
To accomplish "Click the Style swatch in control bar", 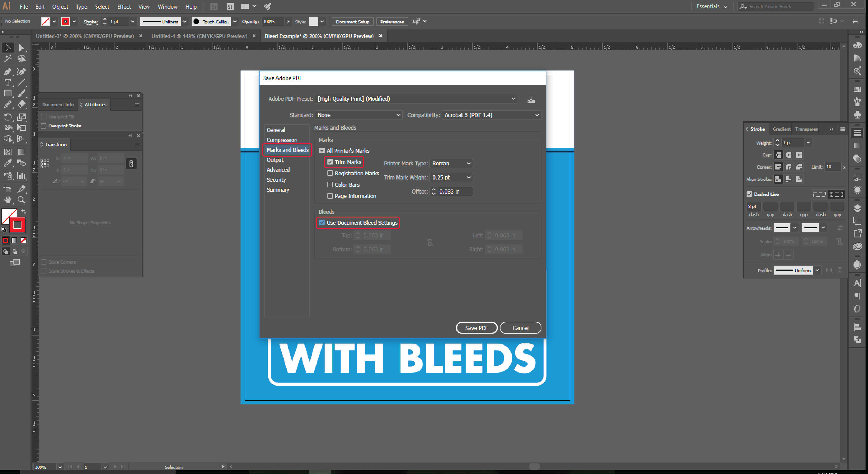I will coord(313,21).
